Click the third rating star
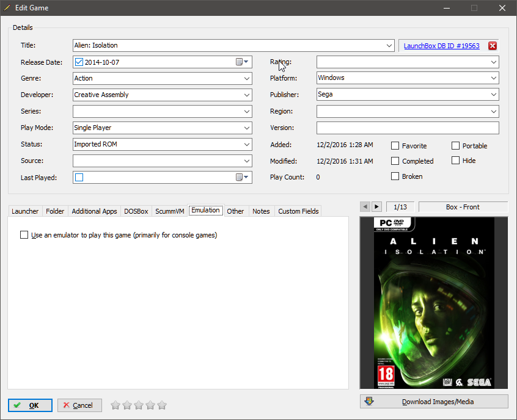517x420 pixels. (139, 405)
